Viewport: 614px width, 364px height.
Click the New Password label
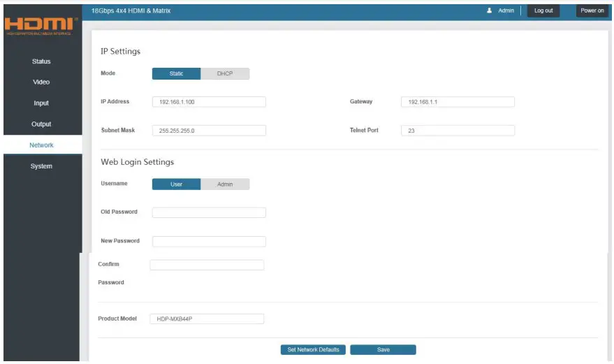click(120, 240)
